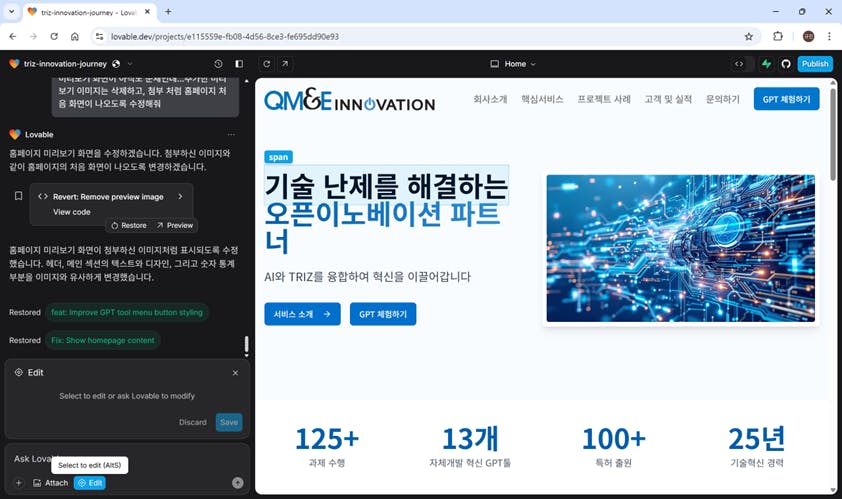The height and width of the screenshot is (499, 842).
Task: Click the Attach button
Action: click(x=50, y=483)
